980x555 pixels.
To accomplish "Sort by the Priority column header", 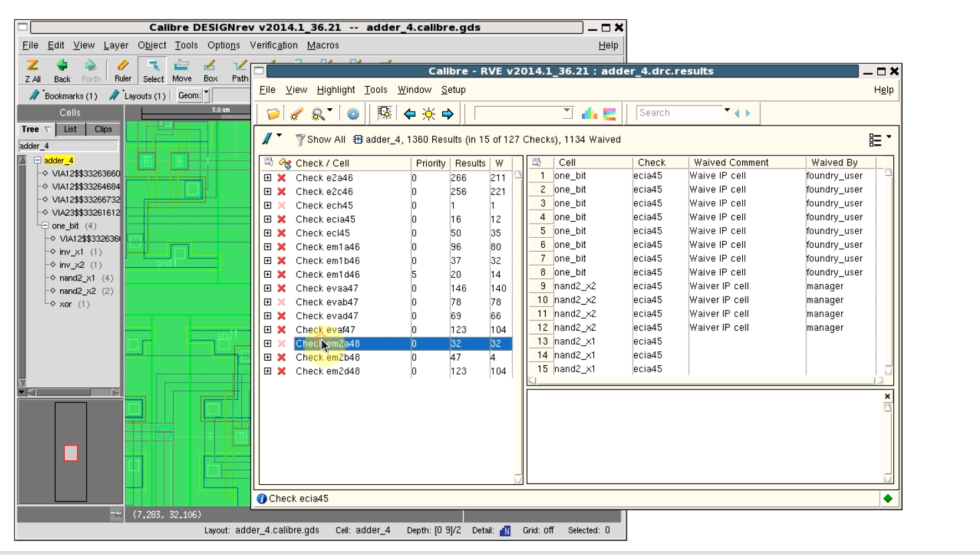I will tap(430, 163).
